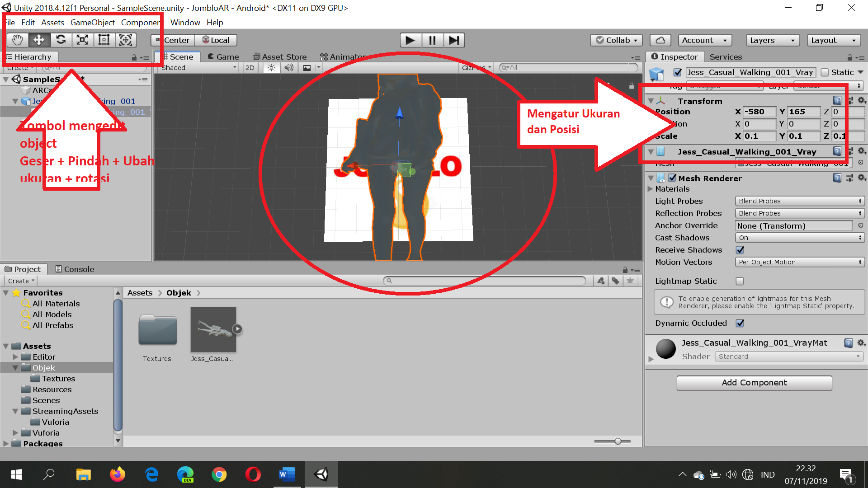
Task: Open Motion Vectors dropdown
Action: point(800,262)
